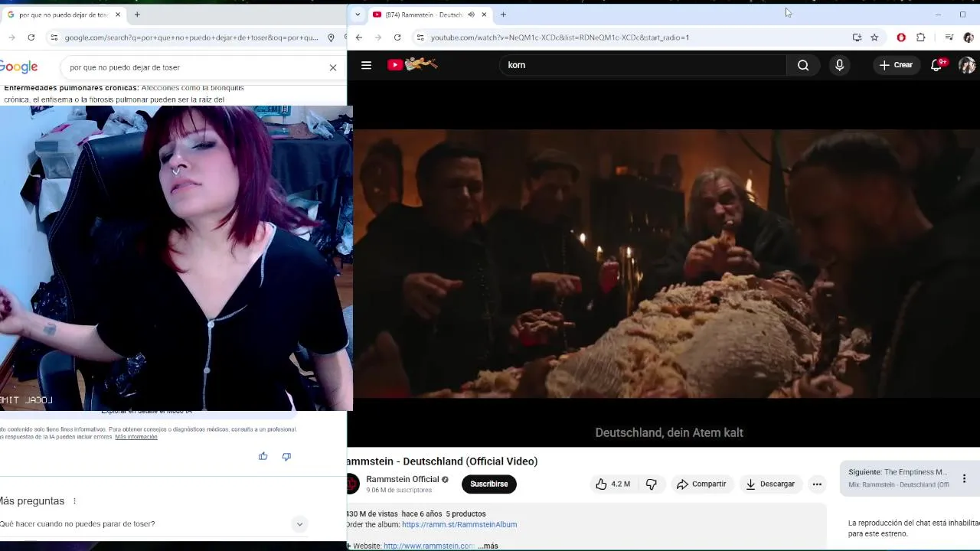
Task: Open a new tab in the Google window
Action: tap(137, 15)
